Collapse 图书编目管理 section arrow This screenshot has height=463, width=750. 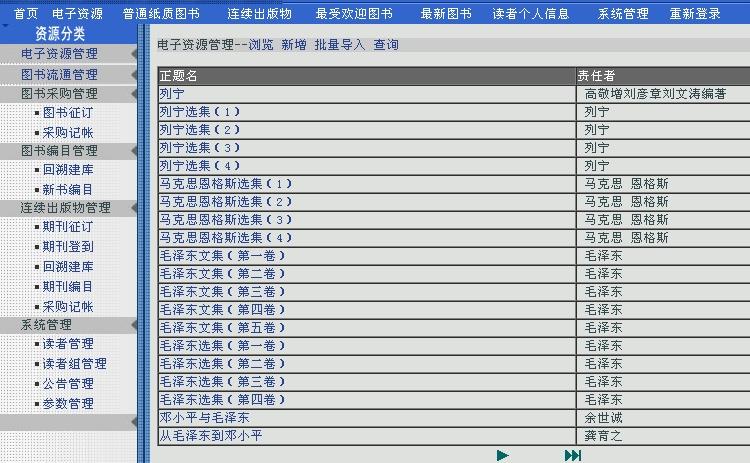tap(134, 151)
